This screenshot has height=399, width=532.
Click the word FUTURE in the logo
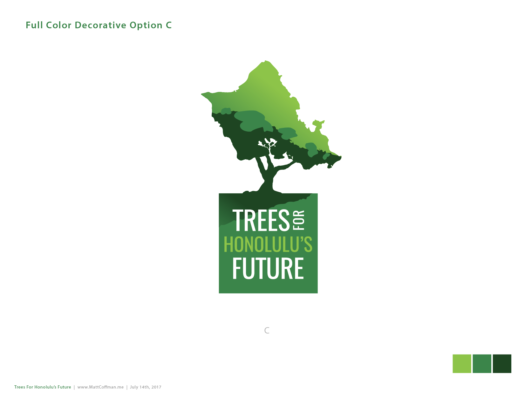click(x=268, y=269)
